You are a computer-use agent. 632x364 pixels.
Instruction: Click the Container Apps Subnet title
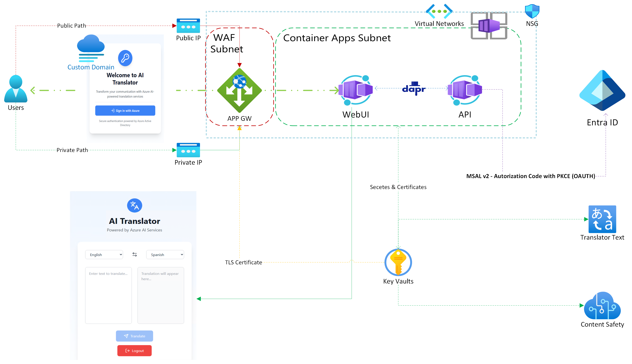tap(337, 38)
